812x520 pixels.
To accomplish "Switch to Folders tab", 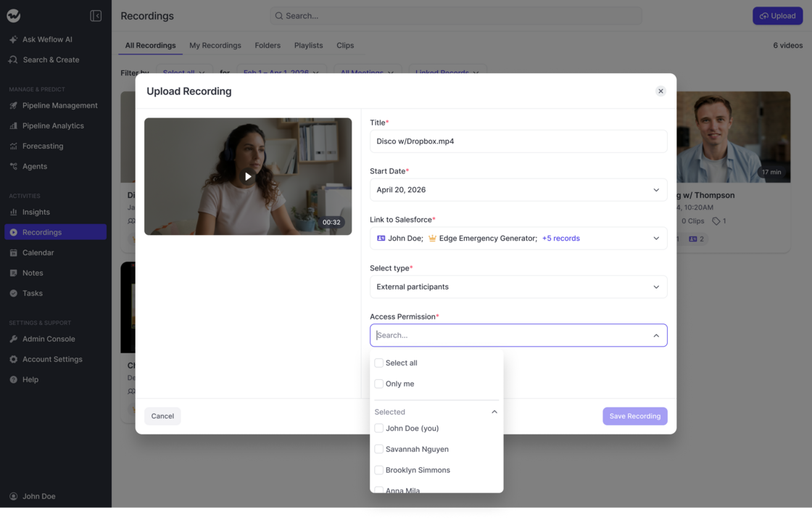I will tap(268, 46).
